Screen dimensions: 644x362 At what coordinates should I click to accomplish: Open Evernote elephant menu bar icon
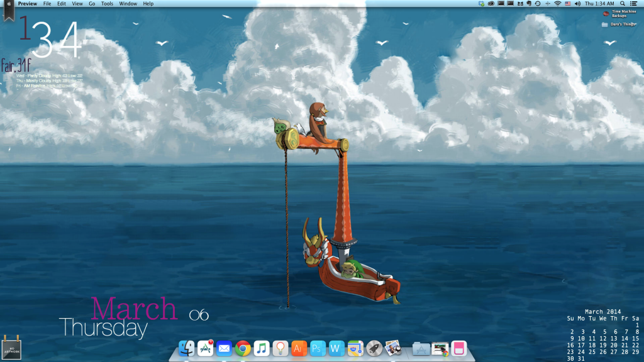coord(529,4)
